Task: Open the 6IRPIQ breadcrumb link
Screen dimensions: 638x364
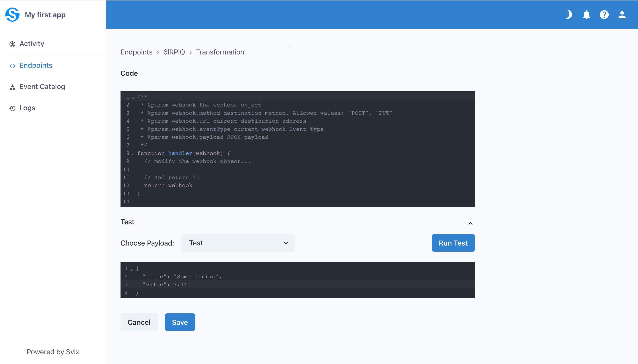Action: 174,52
